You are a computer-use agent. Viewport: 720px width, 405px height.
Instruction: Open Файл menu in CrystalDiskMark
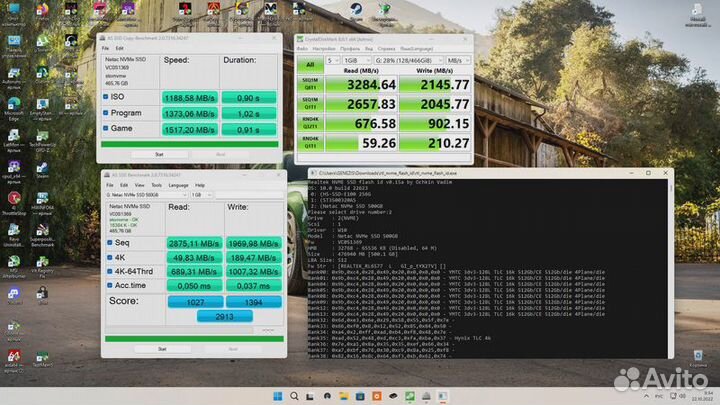pyautogui.click(x=302, y=49)
